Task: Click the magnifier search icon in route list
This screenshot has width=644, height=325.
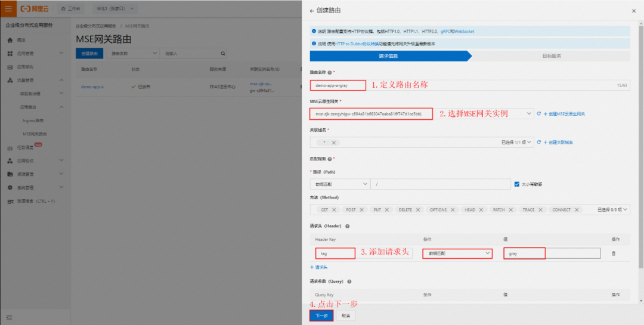Action: 223,54
